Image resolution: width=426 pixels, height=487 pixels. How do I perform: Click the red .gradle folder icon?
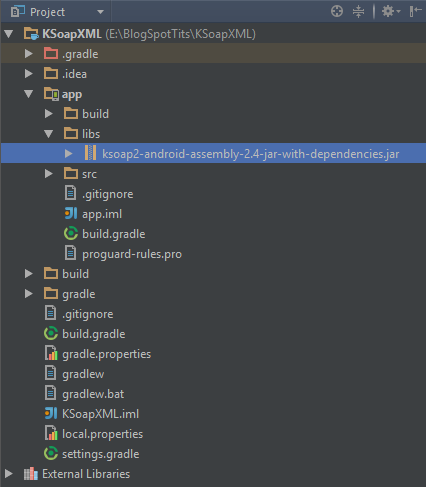(x=51, y=53)
